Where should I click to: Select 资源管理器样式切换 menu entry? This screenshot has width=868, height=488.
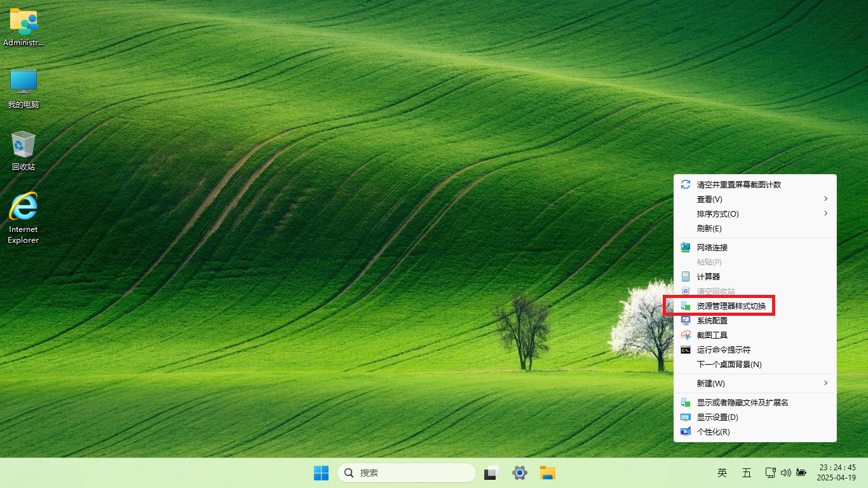point(755,306)
